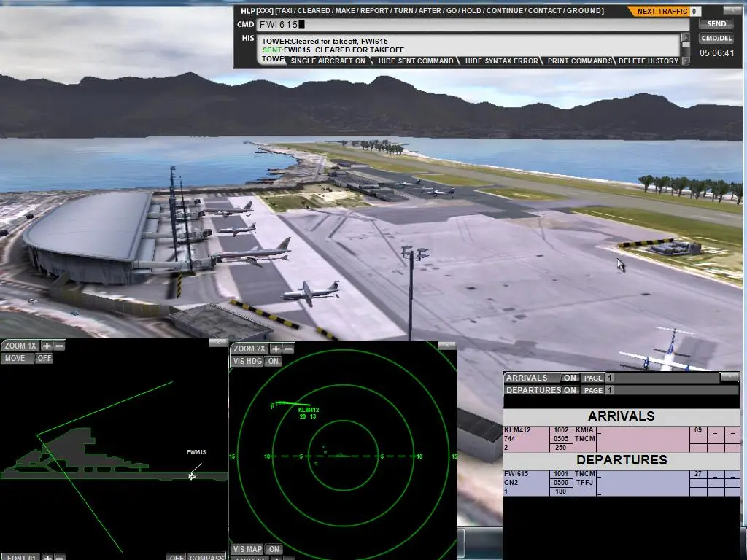Screen dimensions: 747x560
Task: Clear command with the CMD/DEL button
Action: [x=716, y=38]
